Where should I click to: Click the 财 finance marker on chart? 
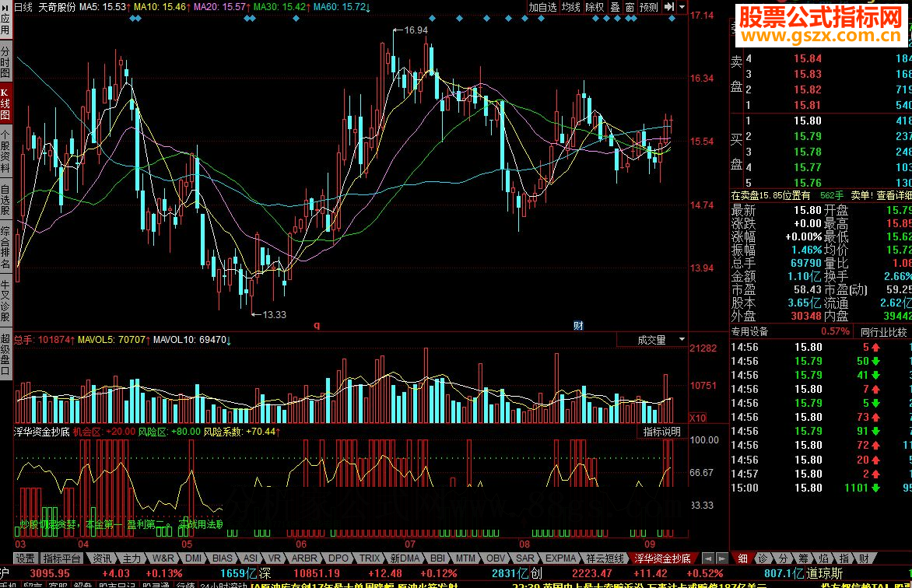578,325
